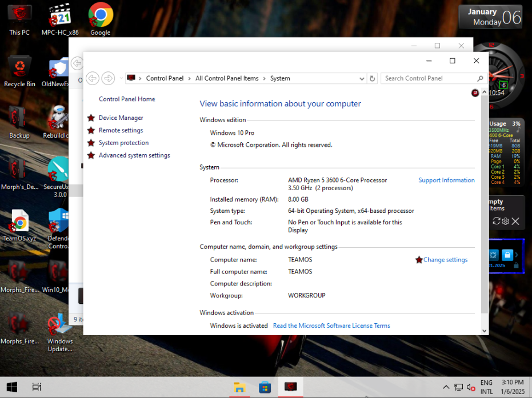This screenshot has width=532, height=398.
Task: Expand the chevron before System breadcrumb
Action: pyautogui.click(x=264, y=79)
